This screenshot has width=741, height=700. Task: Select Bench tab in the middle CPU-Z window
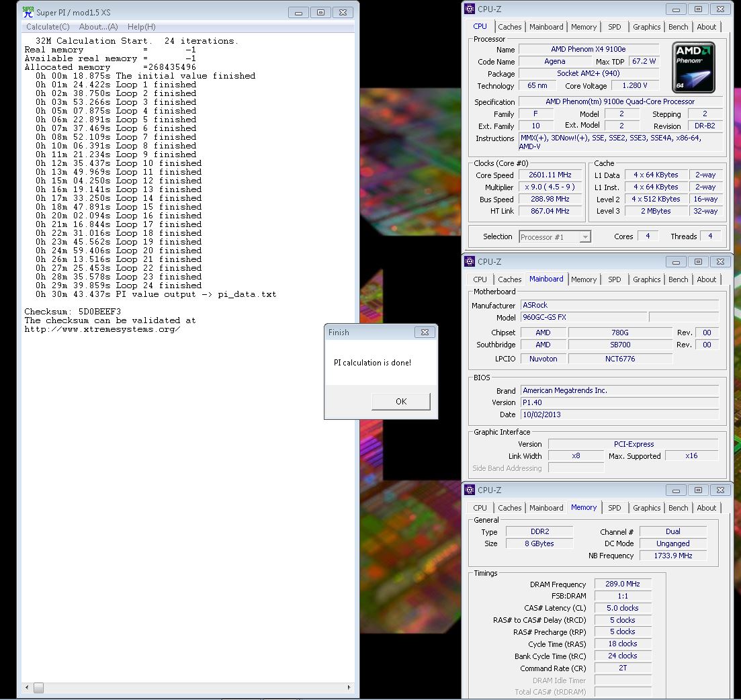pos(678,279)
